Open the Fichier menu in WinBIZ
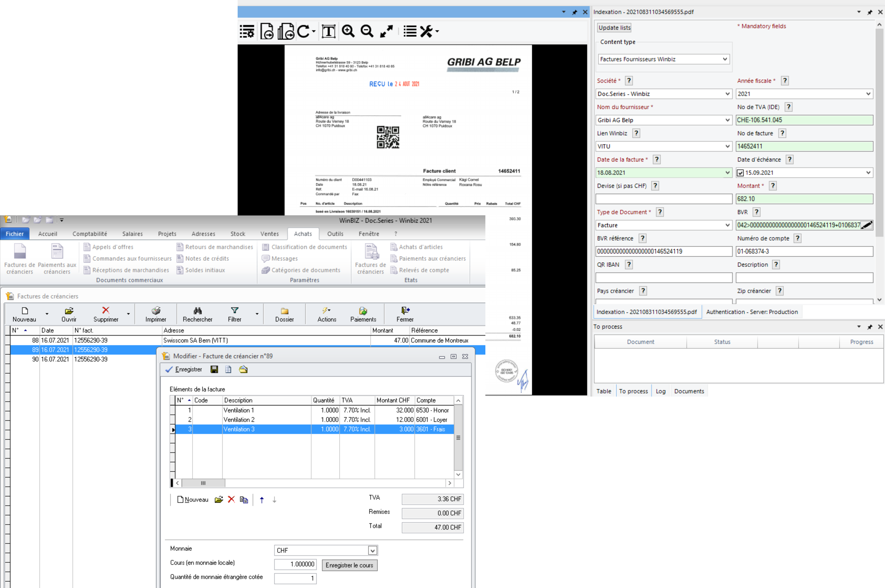885x588 pixels. pyautogui.click(x=15, y=234)
